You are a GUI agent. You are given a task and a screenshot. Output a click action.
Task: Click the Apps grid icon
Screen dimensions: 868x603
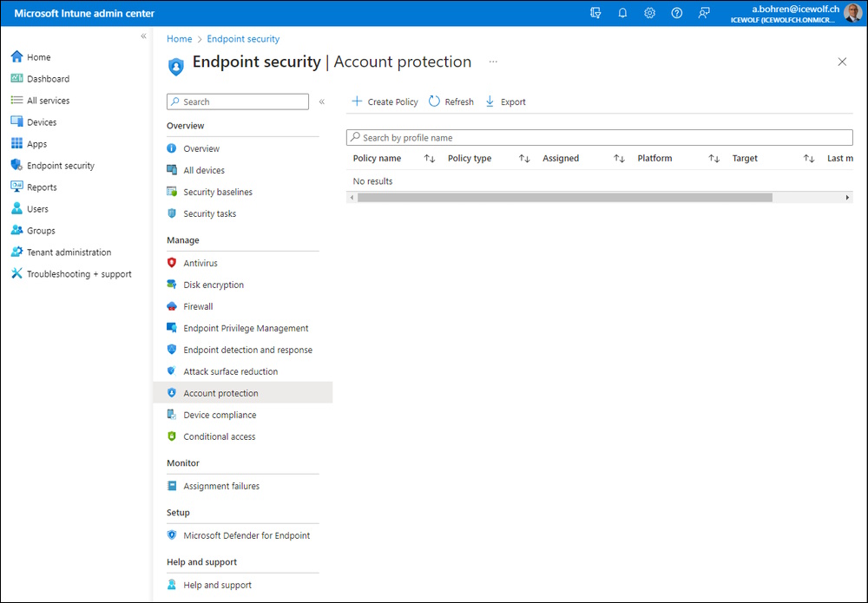[16, 143]
